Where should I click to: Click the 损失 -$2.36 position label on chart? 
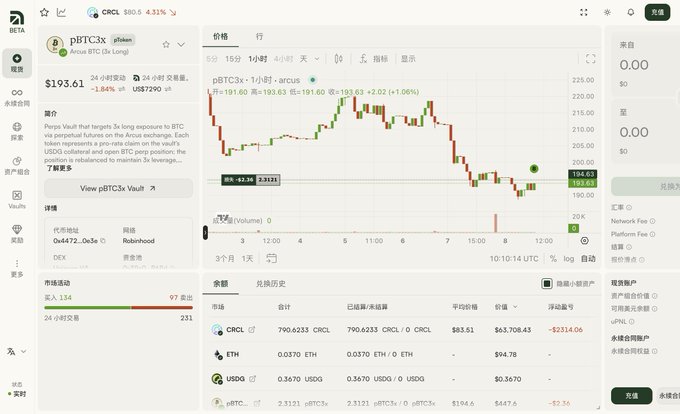point(250,179)
